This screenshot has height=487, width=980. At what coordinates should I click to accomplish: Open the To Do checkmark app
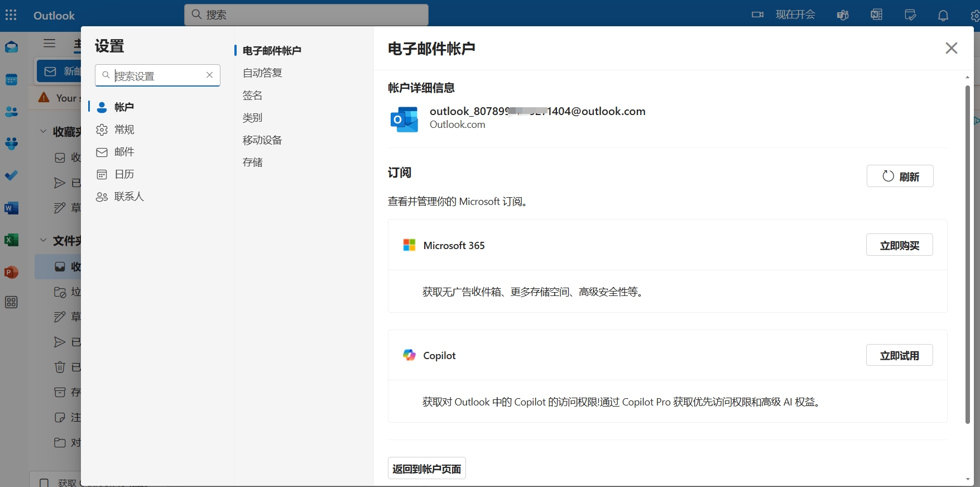click(x=11, y=175)
